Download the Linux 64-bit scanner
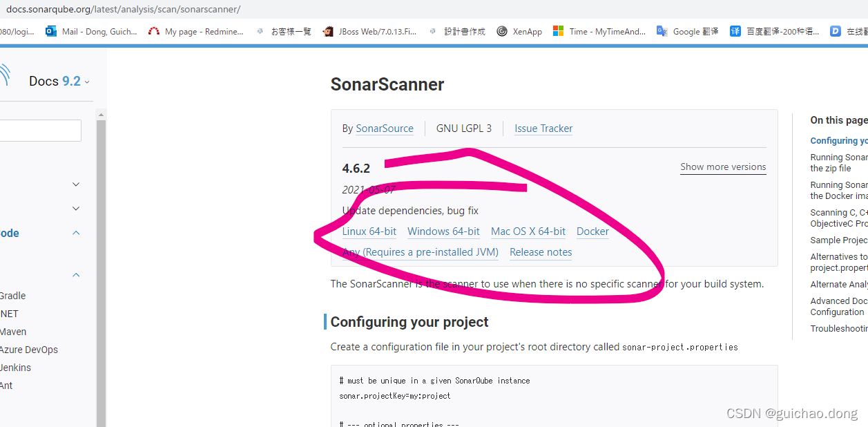Screen dimensions: 868x427 (x=369, y=231)
